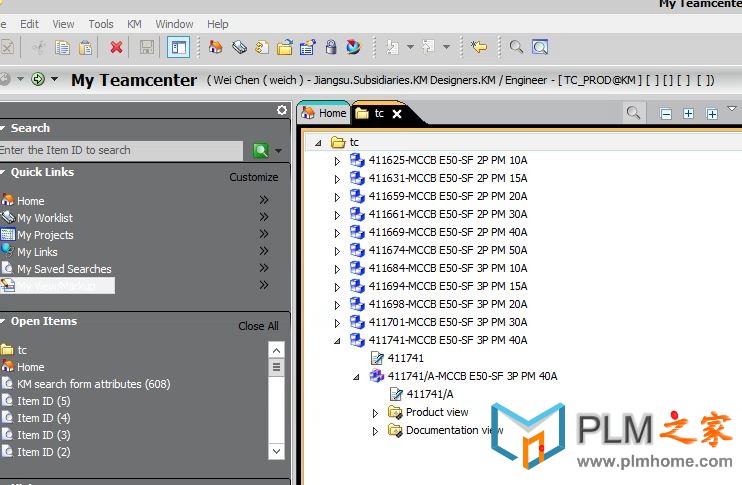Click Close All in Open Items

tap(258, 326)
